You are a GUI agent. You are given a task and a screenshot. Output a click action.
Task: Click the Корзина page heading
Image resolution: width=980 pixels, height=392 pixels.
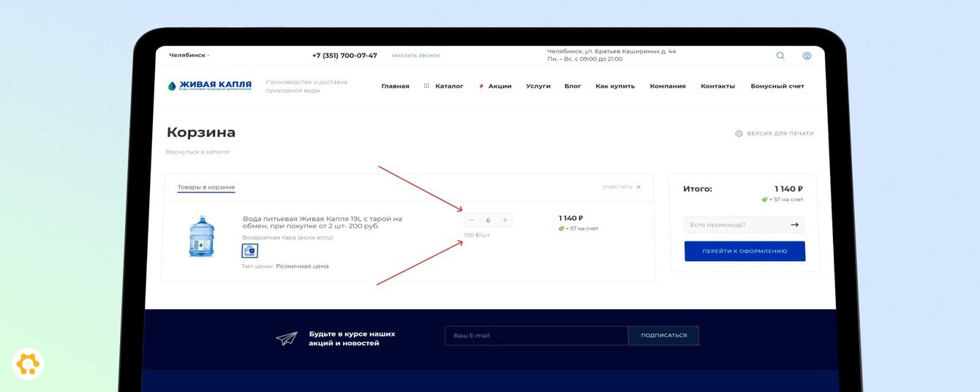coord(201,132)
